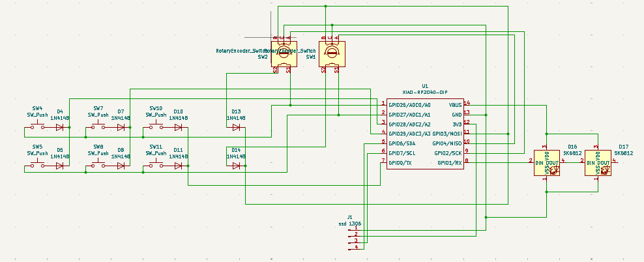Select diode D13 symbol
This screenshot has height=262, width=644.
click(236, 127)
